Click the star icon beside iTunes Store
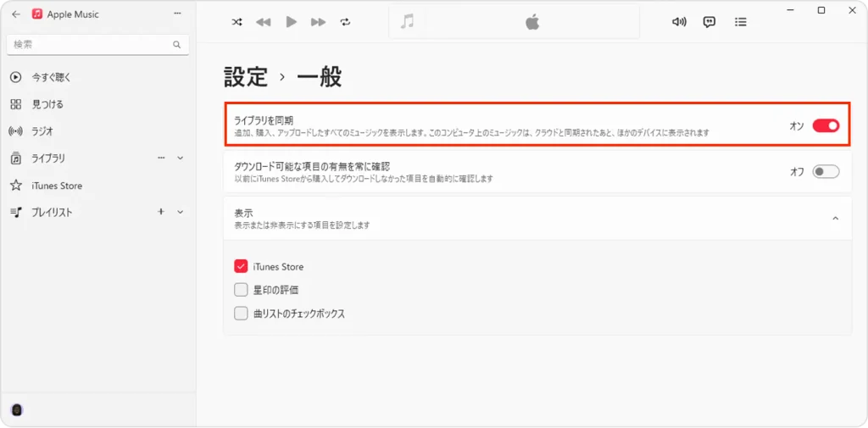 [x=16, y=186]
